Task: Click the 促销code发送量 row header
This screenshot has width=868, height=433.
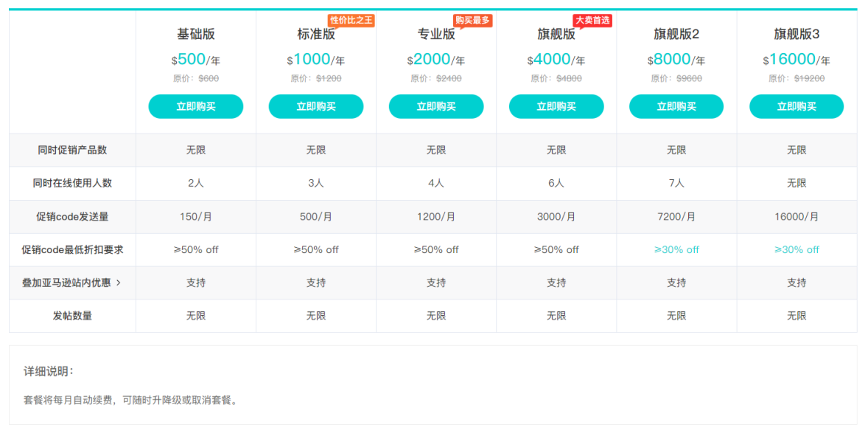Action: point(72,217)
